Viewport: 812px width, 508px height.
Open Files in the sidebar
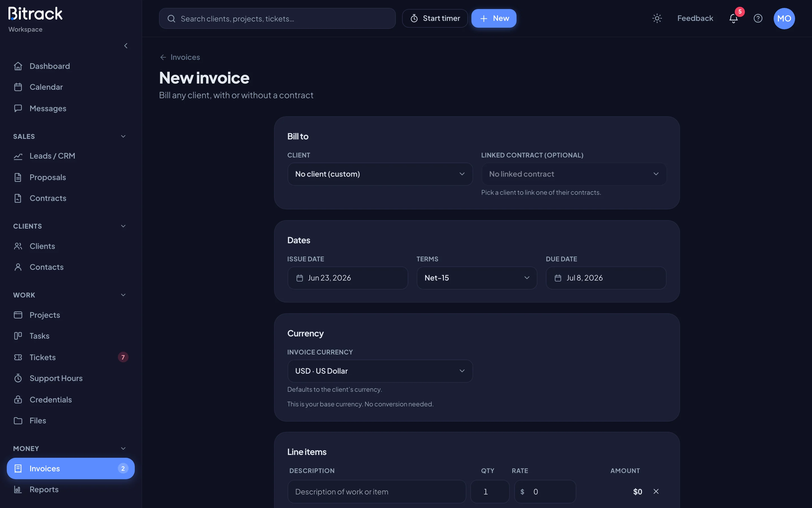71,421
